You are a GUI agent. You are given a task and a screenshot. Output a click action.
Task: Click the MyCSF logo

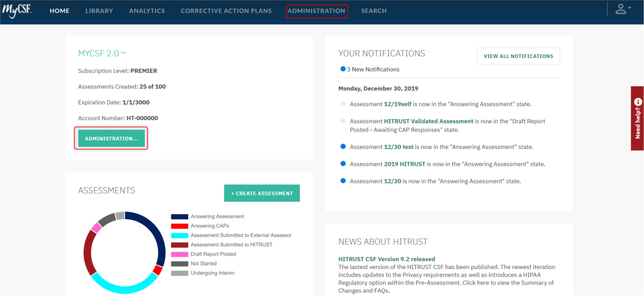pos(17,10)
